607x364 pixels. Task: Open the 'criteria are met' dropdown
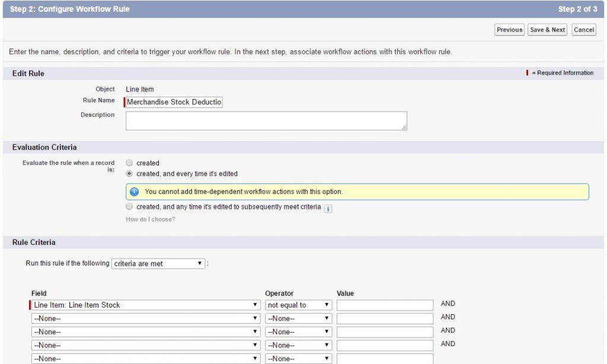pyautogui.click(x=158, y=263)
